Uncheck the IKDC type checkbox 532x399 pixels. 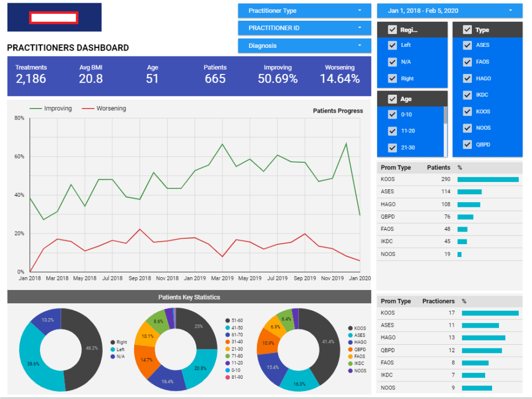[467, 95]
